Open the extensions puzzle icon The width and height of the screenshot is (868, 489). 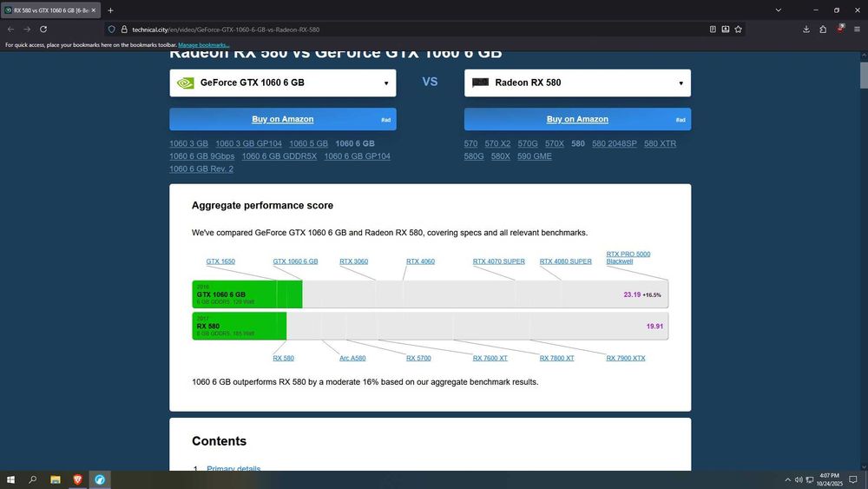tap(823, 30)
